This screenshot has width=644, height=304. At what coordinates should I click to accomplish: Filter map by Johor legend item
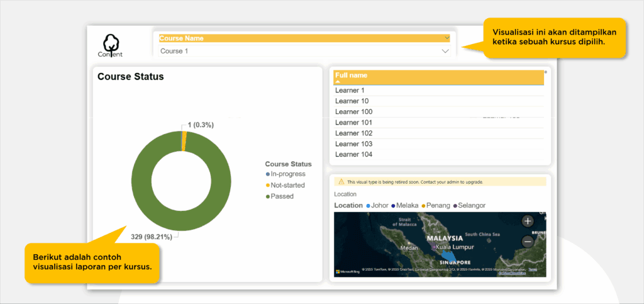(377, 205)
